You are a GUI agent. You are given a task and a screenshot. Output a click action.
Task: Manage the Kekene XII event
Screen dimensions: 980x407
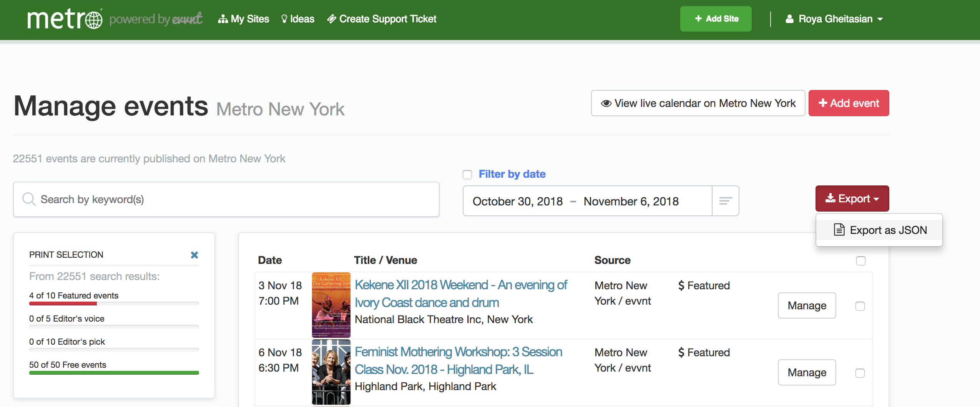807,305
